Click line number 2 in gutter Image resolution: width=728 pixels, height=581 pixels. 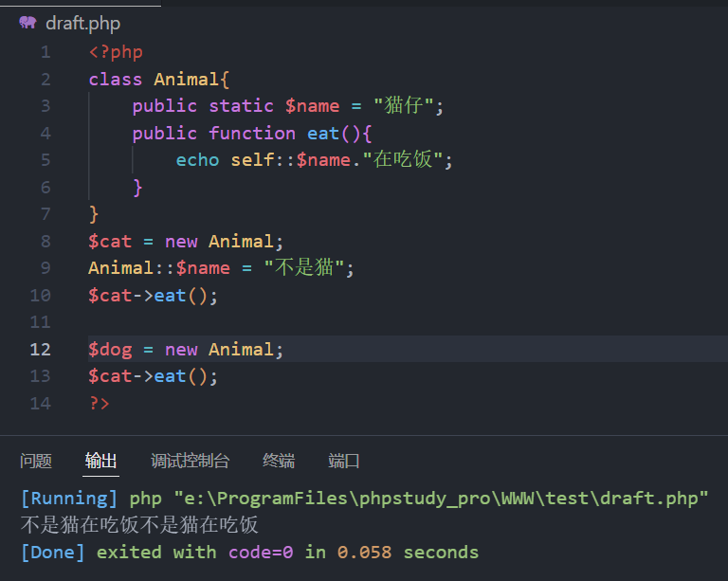point(45,79)
